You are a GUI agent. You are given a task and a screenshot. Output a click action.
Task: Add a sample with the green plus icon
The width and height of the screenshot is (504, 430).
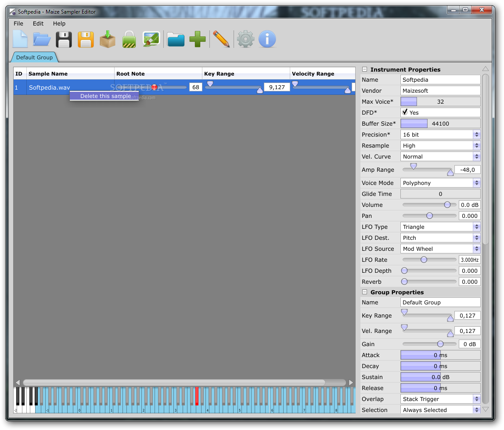[198, 39]
